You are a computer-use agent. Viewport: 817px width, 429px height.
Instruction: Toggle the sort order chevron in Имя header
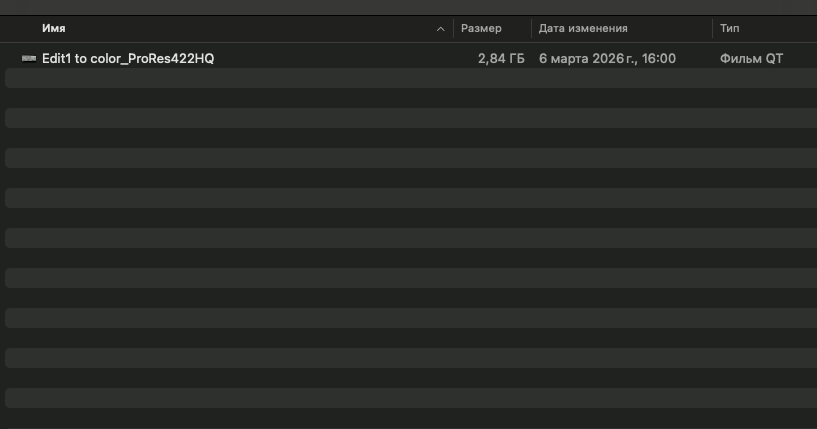(x=441, y=29)
